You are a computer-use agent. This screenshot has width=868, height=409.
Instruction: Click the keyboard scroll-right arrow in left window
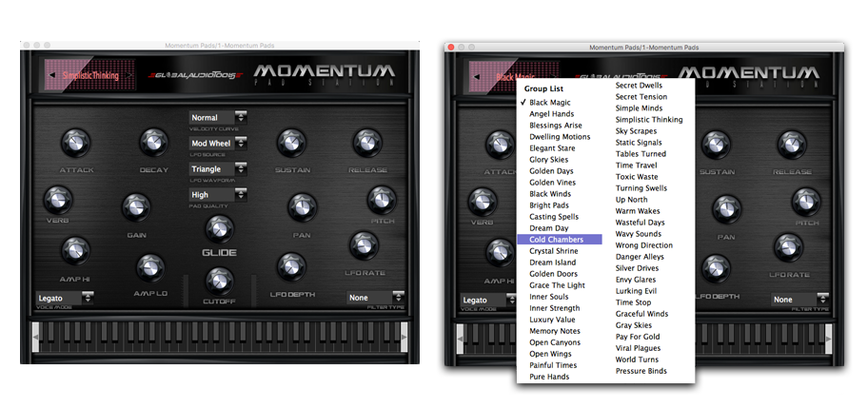(x=404, y=337)
